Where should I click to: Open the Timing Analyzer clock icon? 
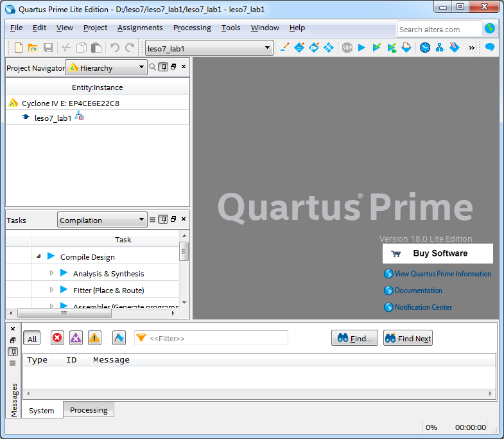point(425,48)
